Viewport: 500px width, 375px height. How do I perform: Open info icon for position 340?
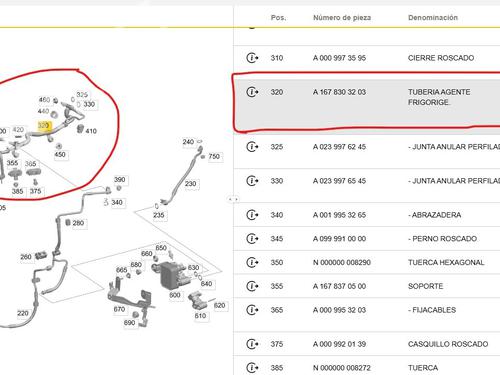click(x=252, y=215)
